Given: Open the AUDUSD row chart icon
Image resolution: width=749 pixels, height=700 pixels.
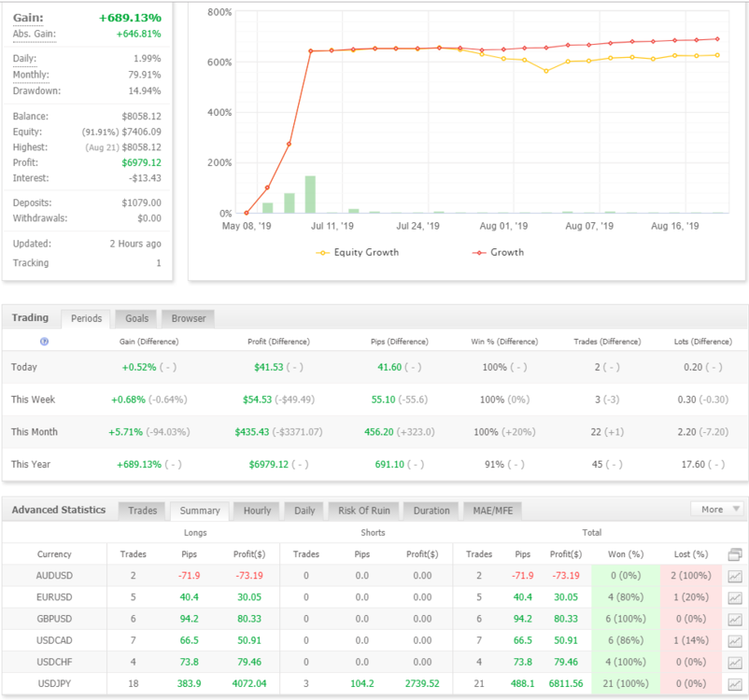Looking at the screenshot, I should tap(735, 576).
